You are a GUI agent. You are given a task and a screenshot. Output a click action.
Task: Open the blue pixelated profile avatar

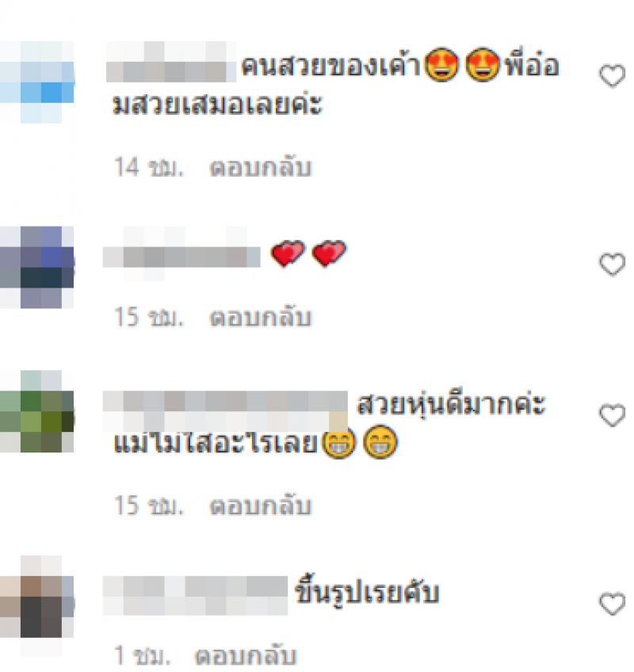(x=37, y=82)
